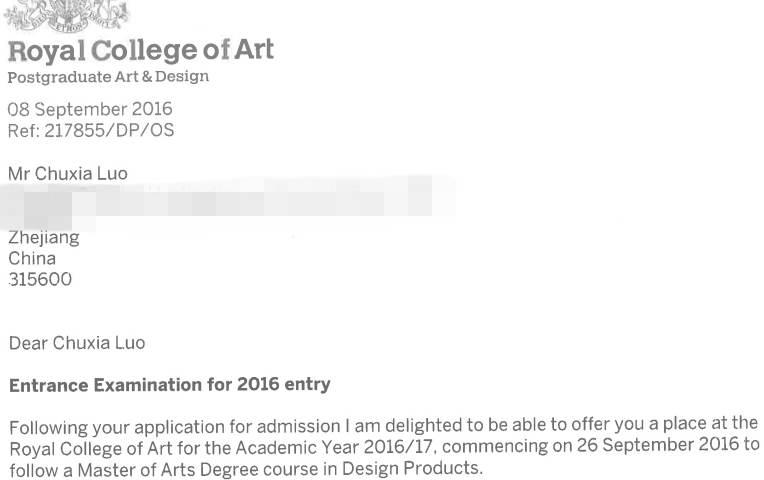The width and height of the screenshot is (764, 480).
Task: Click the postal code 315600
Action: point(40,279)
